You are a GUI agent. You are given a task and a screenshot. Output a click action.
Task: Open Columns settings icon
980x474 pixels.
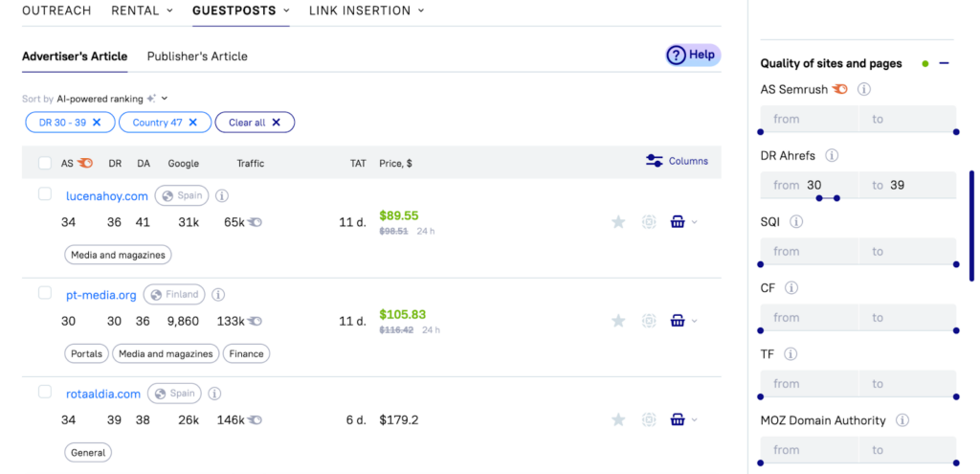655,161
